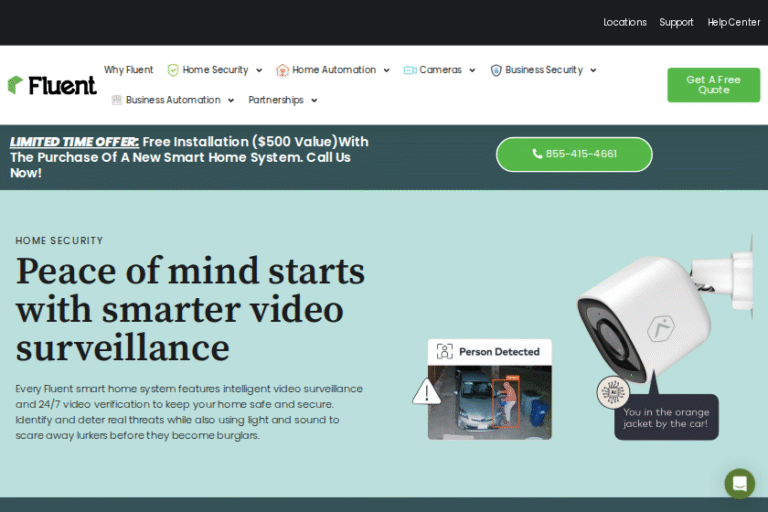768x512 pixels.
Task: Expand the Business Automation dropdown arrow
Action: click(231, 101)
